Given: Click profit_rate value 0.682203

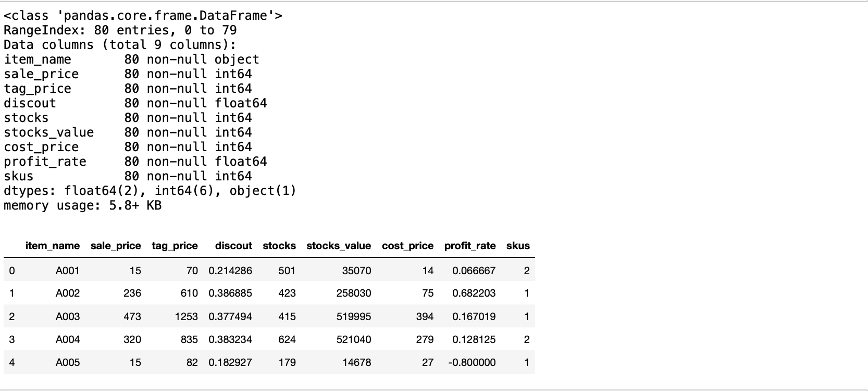Looking at the screenshot, I should click(474, 293).
